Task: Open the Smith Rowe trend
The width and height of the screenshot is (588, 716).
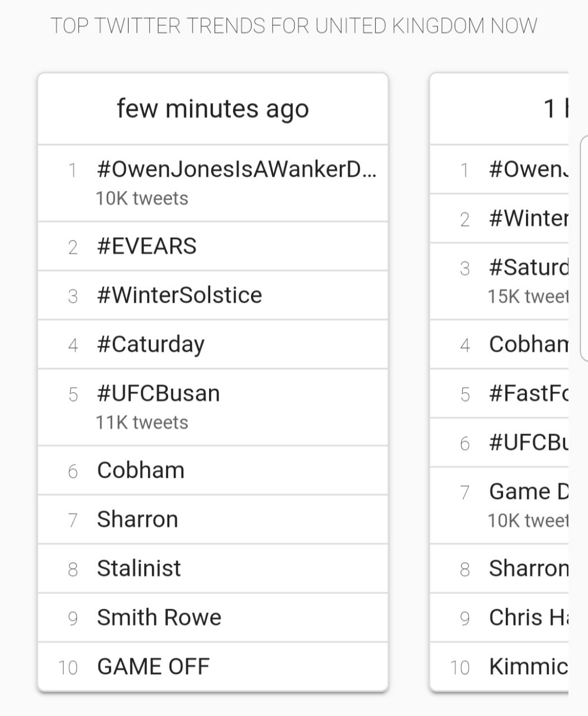Action: click(159, 618)
